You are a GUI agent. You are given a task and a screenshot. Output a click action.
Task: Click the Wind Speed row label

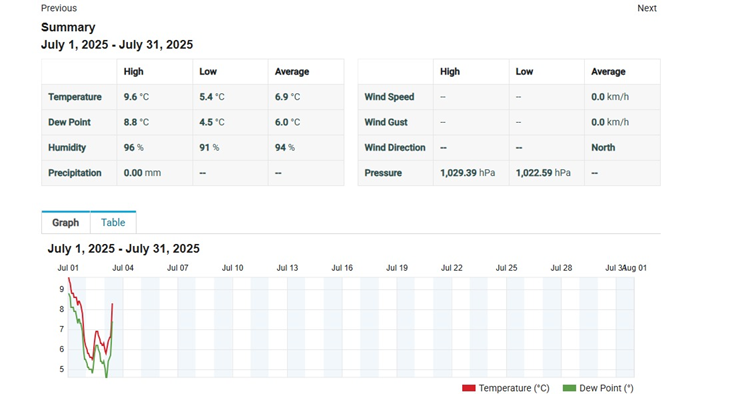pyautogui.click(x=389, y=97)
